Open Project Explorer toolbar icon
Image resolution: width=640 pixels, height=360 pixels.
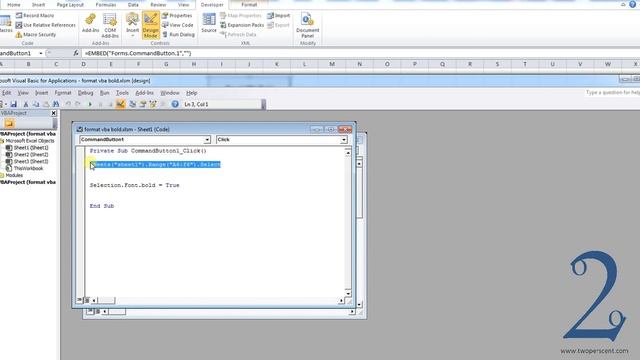click(133, 104)
